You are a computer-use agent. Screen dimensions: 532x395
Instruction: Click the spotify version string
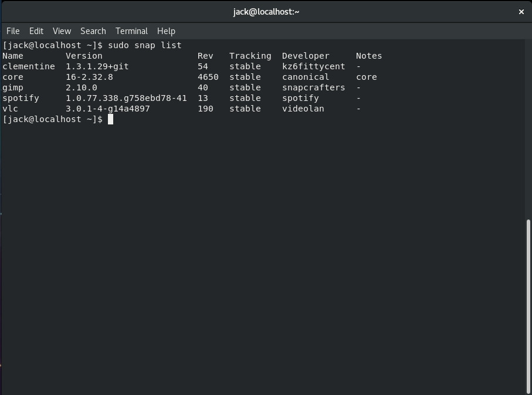point(126,99)
